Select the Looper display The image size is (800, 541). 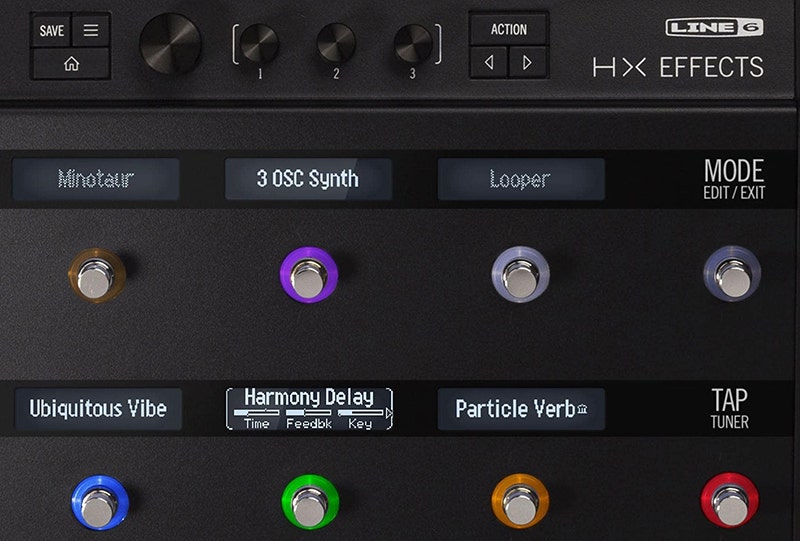[x=521, y=179]
